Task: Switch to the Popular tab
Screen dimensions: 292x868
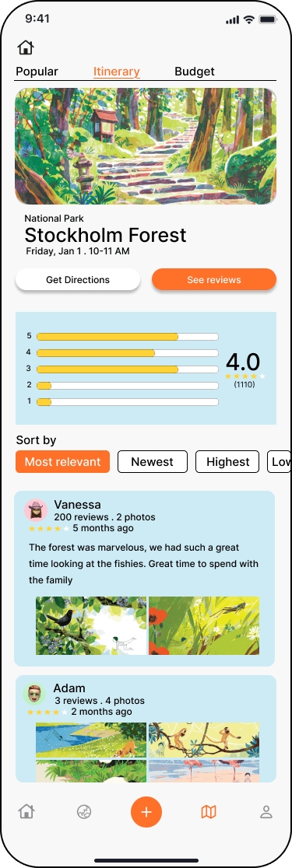Action: [37, 72]
